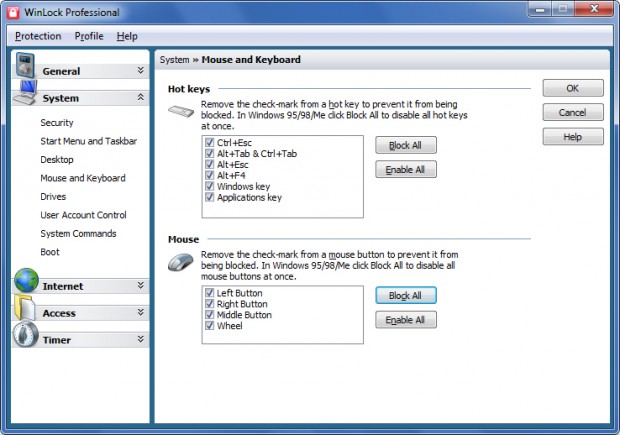
Task: Select Mouse and Keyboard in sidebar
Action: point(83,178)
